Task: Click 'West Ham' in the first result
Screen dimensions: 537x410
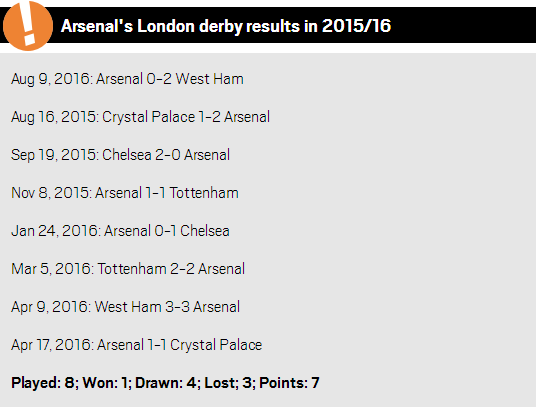Action: pos(210,79)
